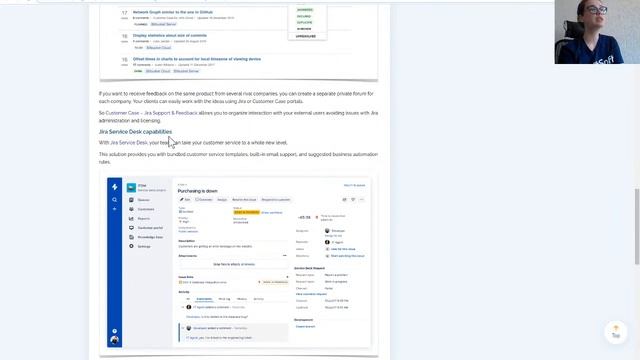
Task: Follow the Jira Service Desk link in the paragraph
Action: click(129, 143)
